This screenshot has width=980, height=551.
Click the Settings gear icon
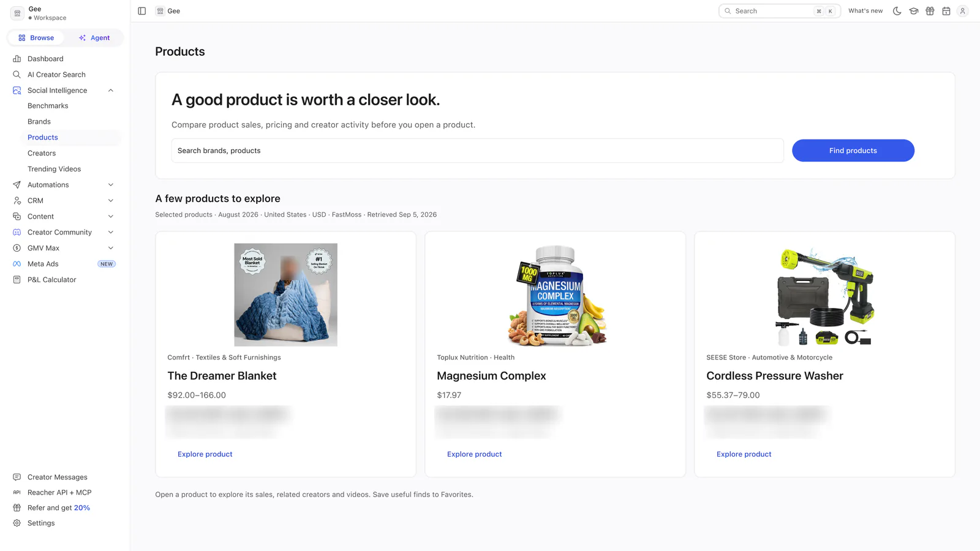pos(17,523)
